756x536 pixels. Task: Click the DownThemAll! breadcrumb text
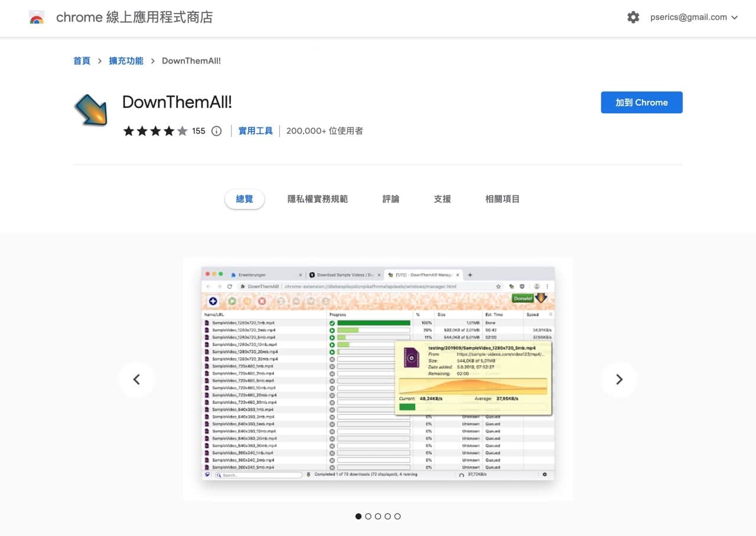[191, 61]
